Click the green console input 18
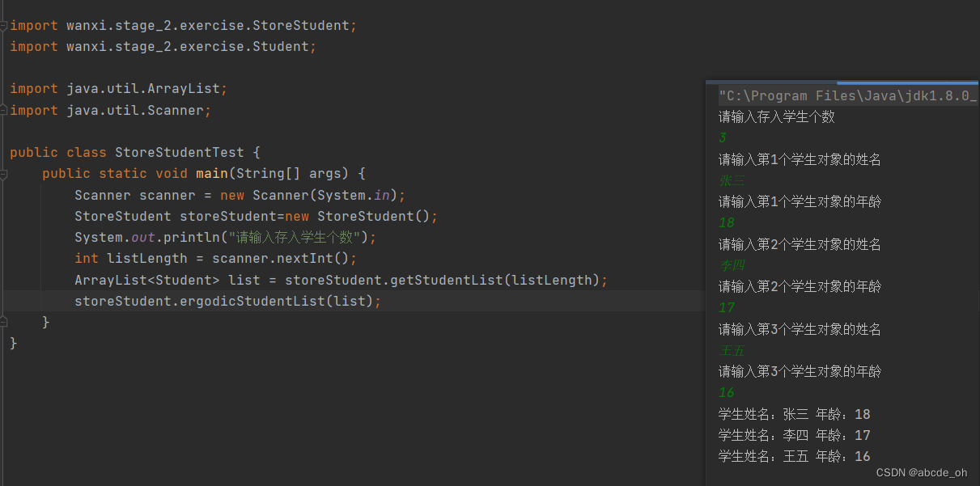Screen dimensions: 980x486 click(727, 223)
